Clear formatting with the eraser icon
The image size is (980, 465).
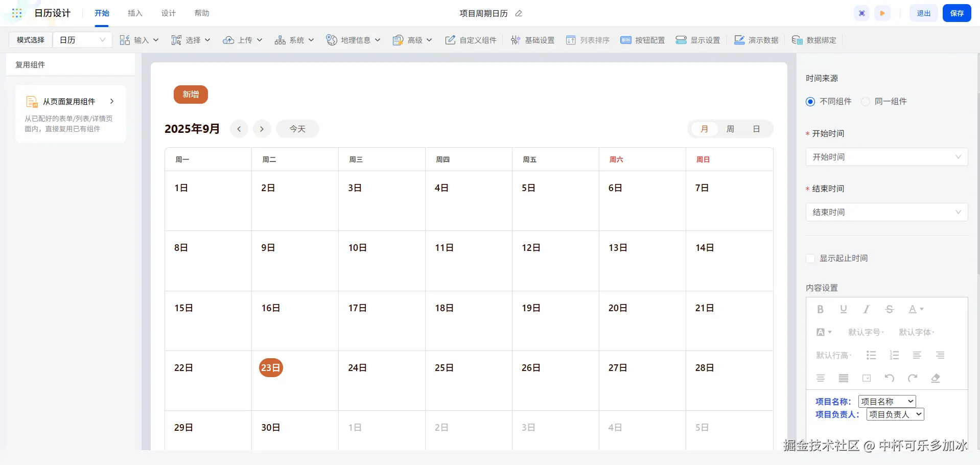pos(936,378)
